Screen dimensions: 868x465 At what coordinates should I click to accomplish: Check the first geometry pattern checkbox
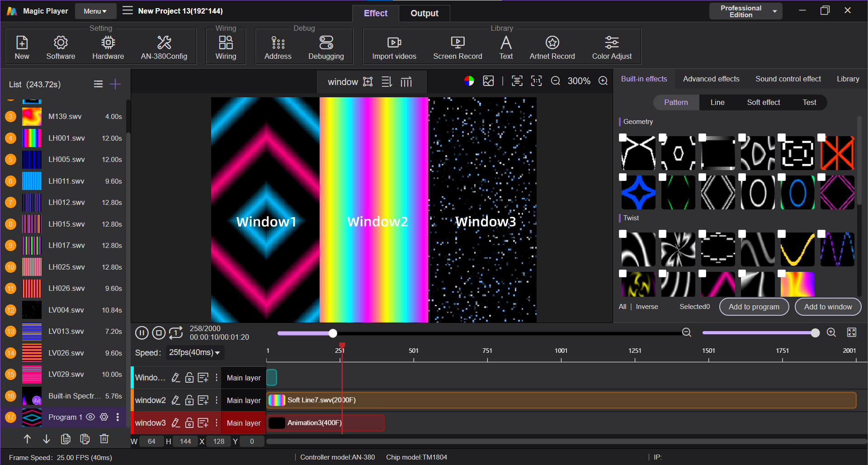coord(623,138)
